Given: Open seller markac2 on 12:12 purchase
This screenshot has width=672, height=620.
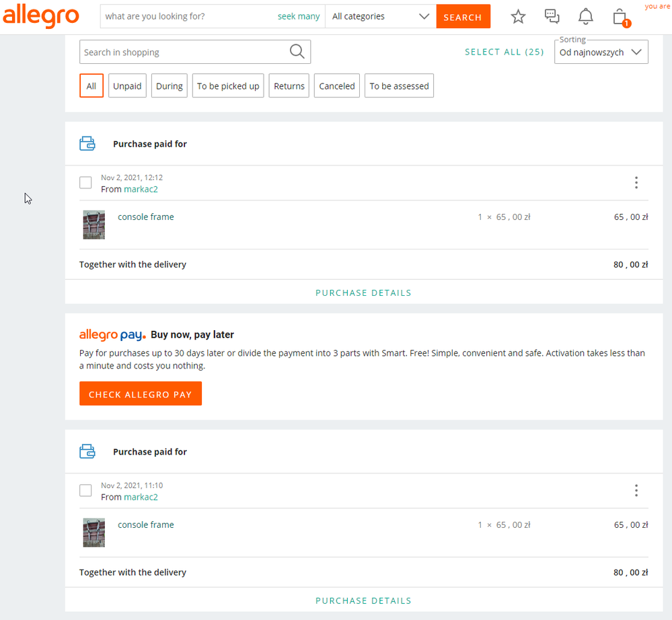Looking at the screenshot, I should (x=141, y=189).
